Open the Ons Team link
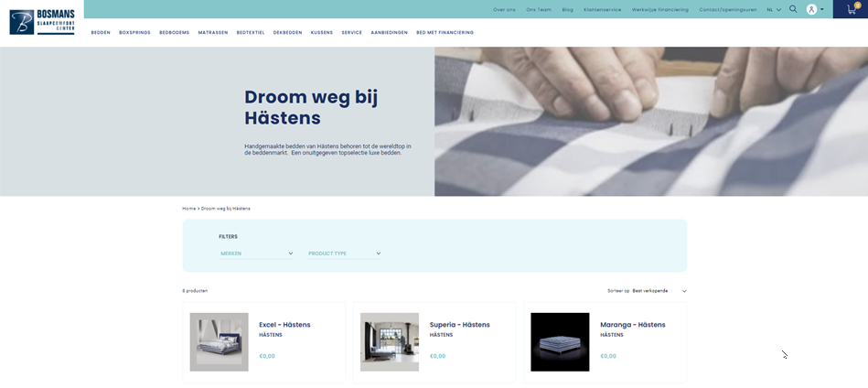Image resolution: width=868 pixels, height=388 pixels. click(x=539, y=10)
